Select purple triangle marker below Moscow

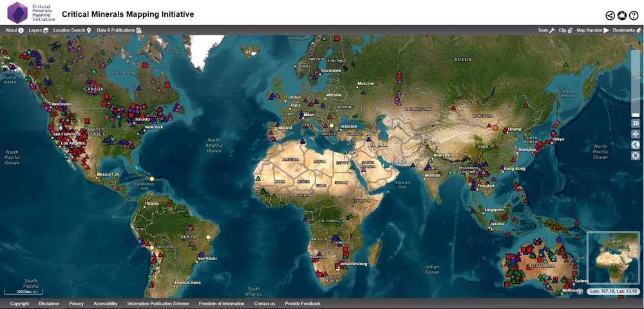click(x=362, y=93)
